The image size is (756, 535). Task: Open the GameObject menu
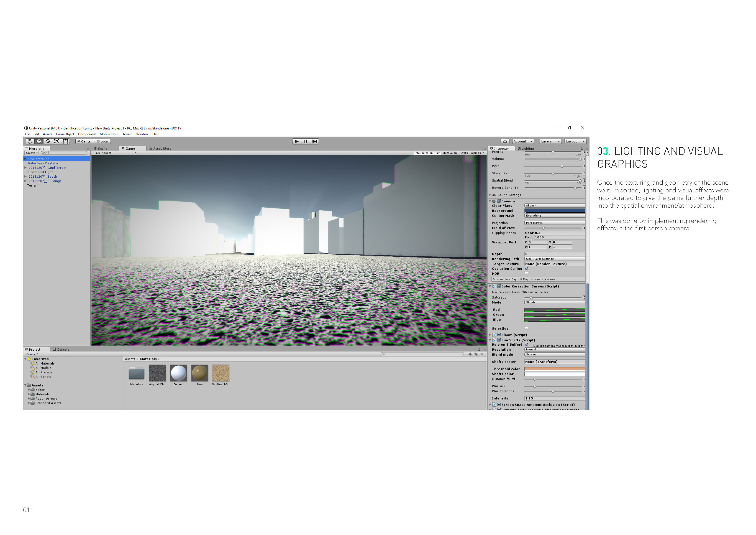tap(65, 134)
